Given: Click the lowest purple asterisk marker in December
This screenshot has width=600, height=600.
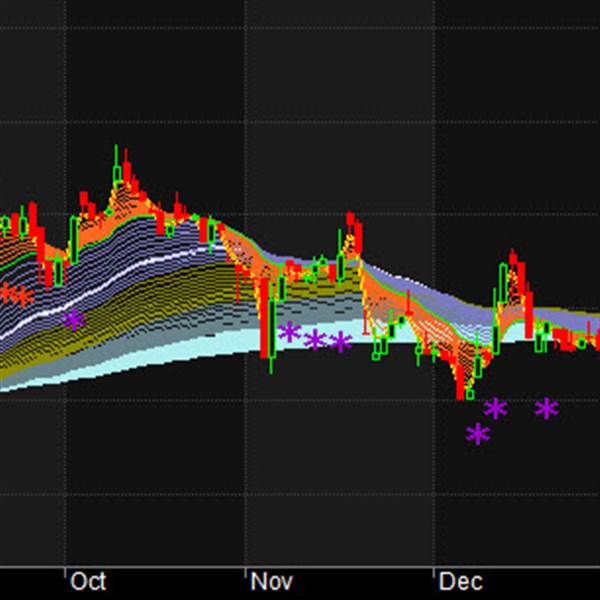Looking at the screenshot, I should click(x=478, y=434).
